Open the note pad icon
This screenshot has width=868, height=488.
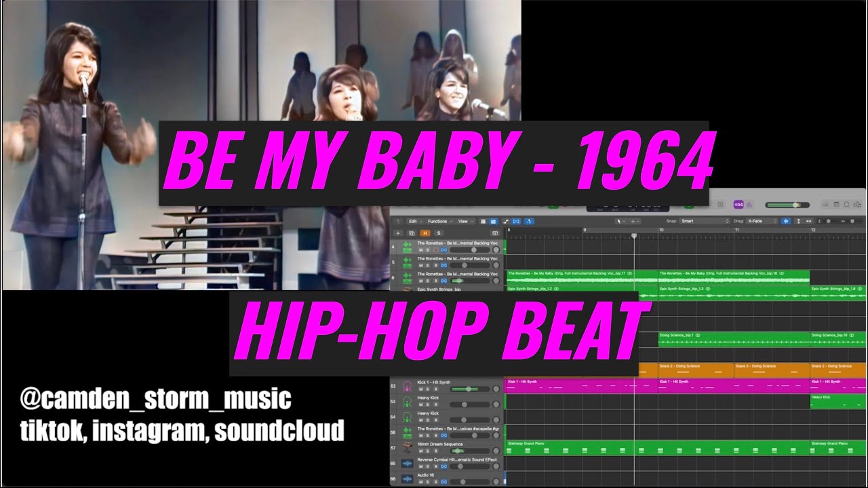click(x=836, y=205)
